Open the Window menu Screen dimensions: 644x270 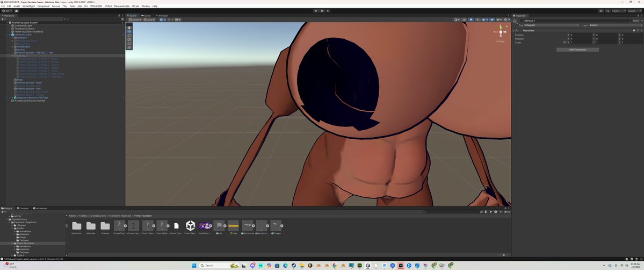pyautogui.click(x=146, y=6)
